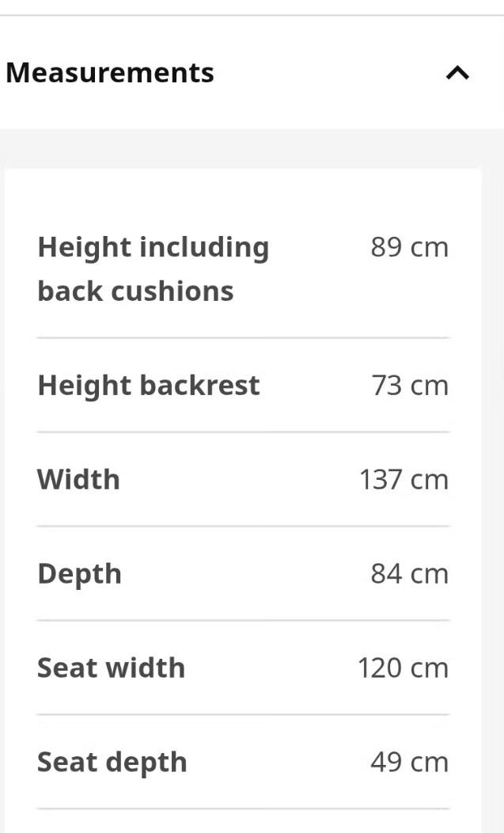
Task: Click the Width row label
Action: [x=78, y=479]
